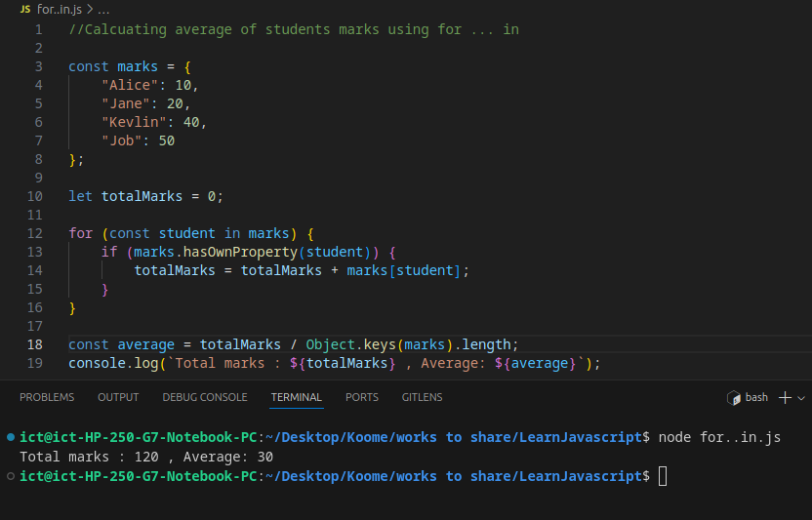
Task: Click the blue command status dot in terminal
Action: (x=11, y=437)
